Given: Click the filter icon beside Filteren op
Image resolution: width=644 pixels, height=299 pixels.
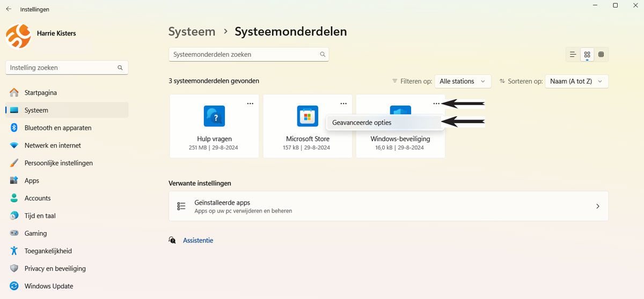Looking at the screenshot, I should coord(395,81).
